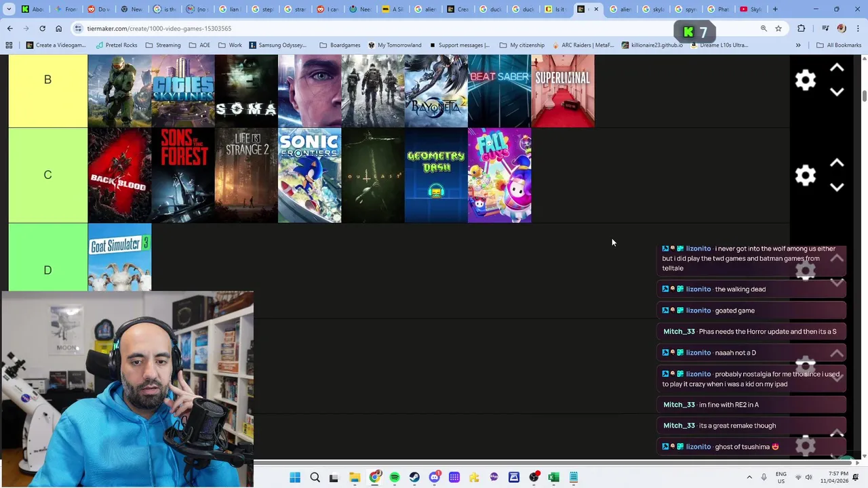The height and width of the screenshot is (488, 868).
Task: Select the Halo Infinite game image
Action: click(x=119, y=91)
